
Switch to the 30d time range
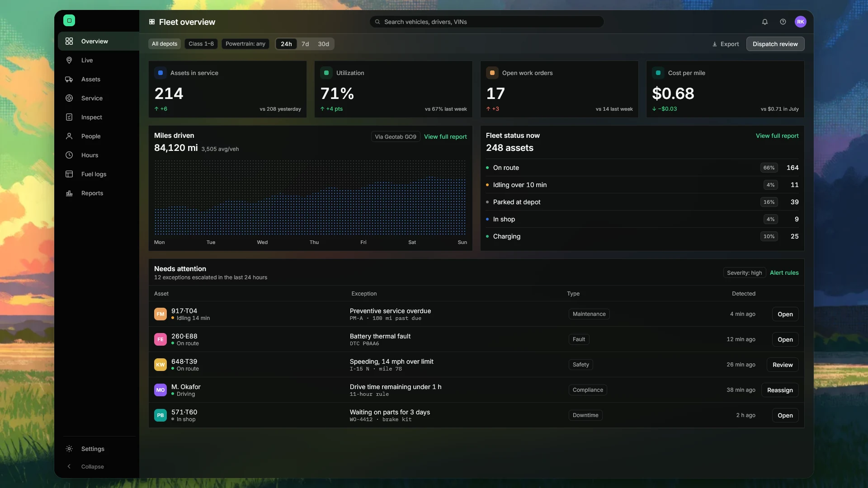pyautogui.click(x=323, y=44)
